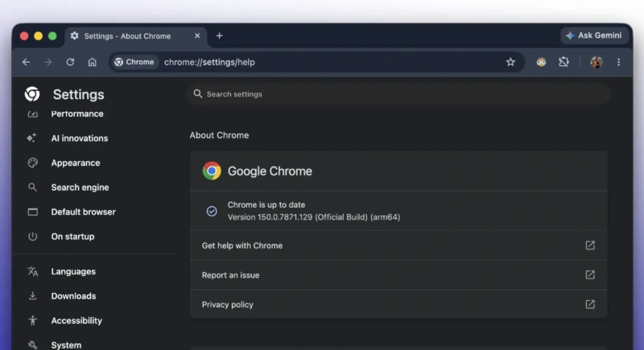Open the profile avatar menu
The height and width of the screenshot is (350, 644).
pyautogui.click(x=597, y=62)
